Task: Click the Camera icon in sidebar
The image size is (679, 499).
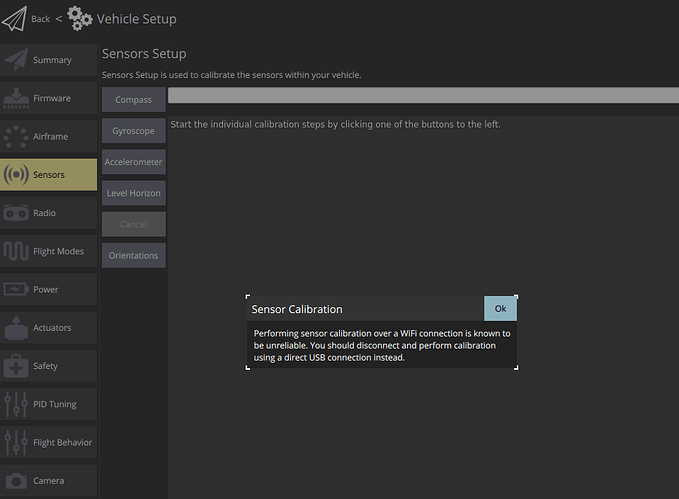Action: pos(16,481)
